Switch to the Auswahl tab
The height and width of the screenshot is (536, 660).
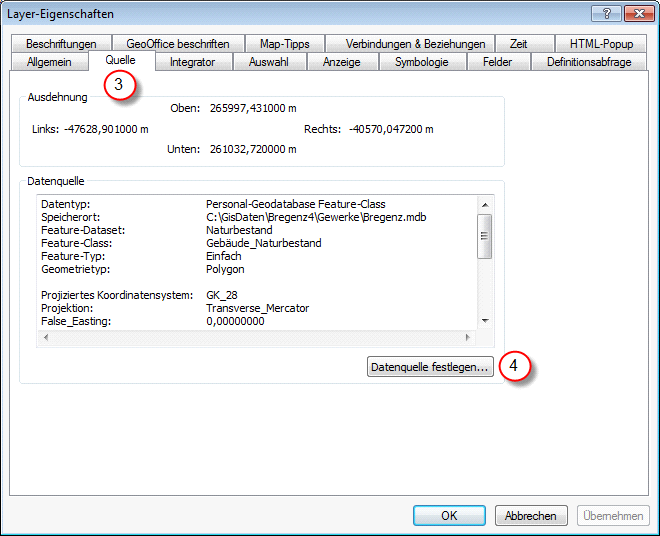(x=268, y=62)
